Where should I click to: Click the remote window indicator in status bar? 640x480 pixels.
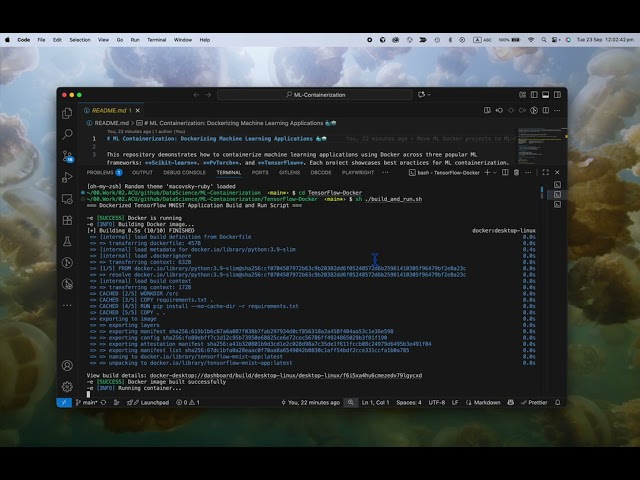[x=64, y=402]
